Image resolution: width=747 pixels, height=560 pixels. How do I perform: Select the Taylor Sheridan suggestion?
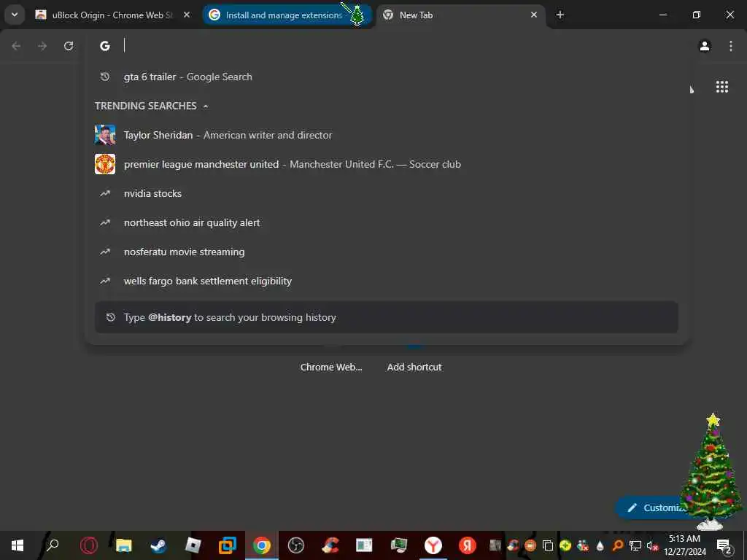[387, 135]
